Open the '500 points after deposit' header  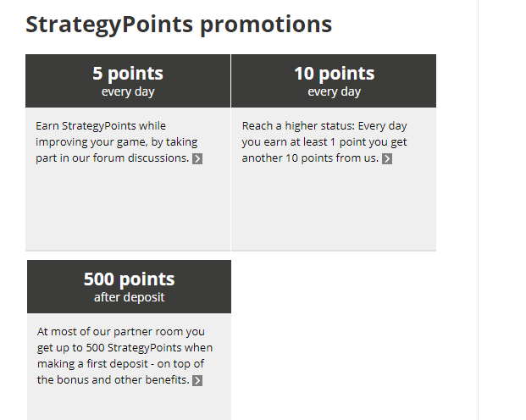click(x=129, y=286)
